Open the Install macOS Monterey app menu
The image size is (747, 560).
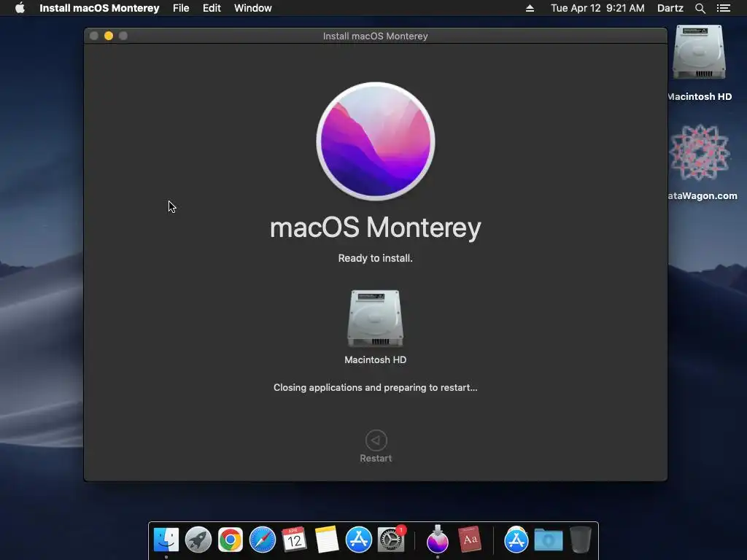point(99,8)
